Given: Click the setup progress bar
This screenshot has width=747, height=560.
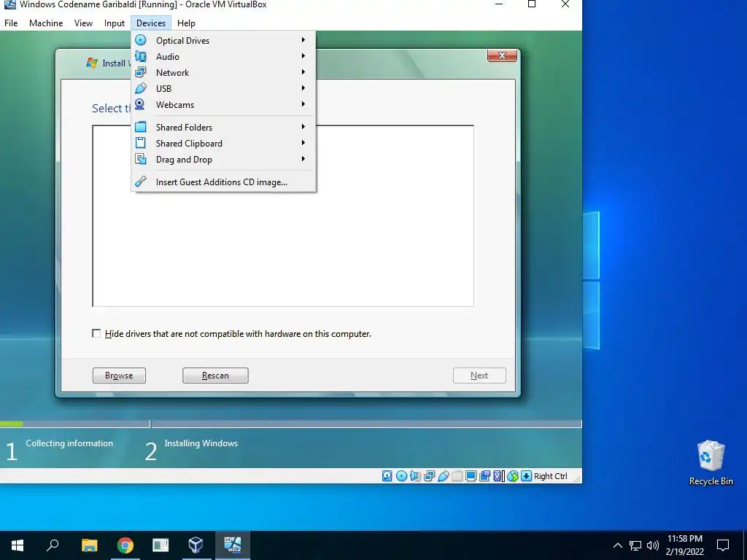Looking at the screenshot, I should click(290, 424).
